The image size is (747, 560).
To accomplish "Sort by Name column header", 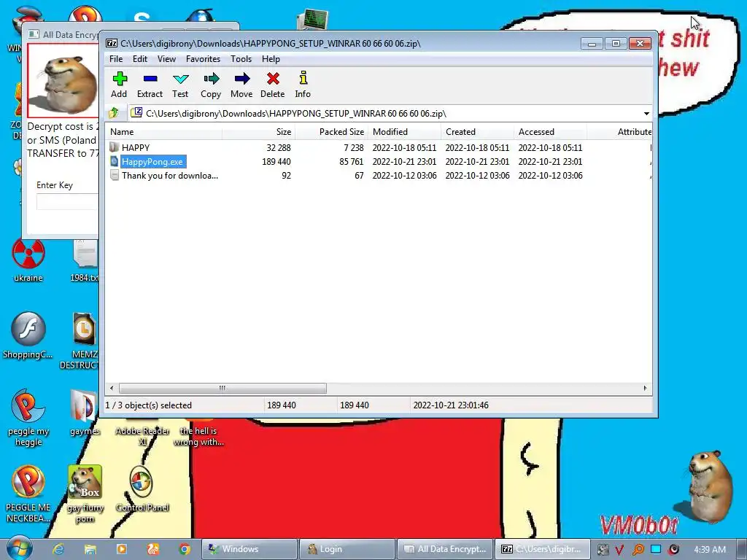I will click(164, 132).
